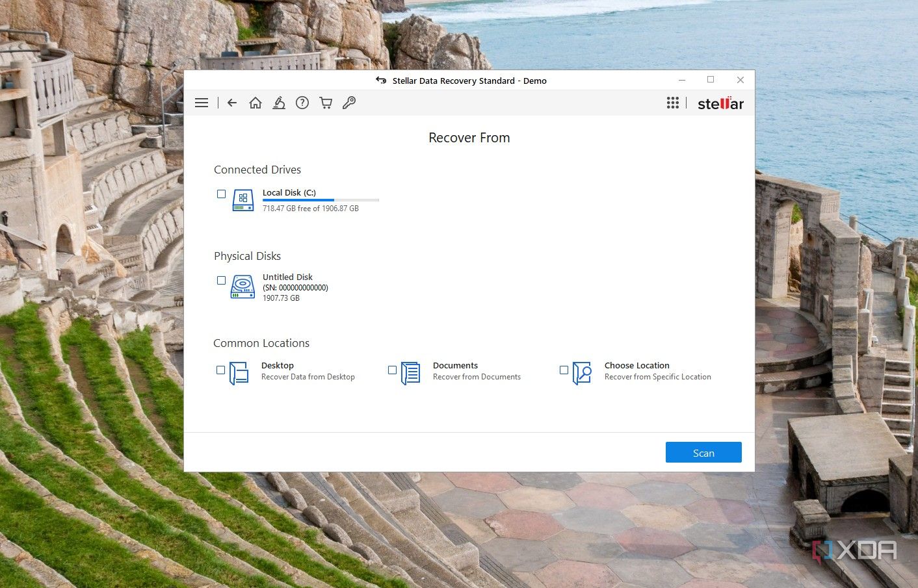The height and width of the screenshot is (588, 918).
Task: Maximize the Stellar Data Recovery window
Action: 711,80
